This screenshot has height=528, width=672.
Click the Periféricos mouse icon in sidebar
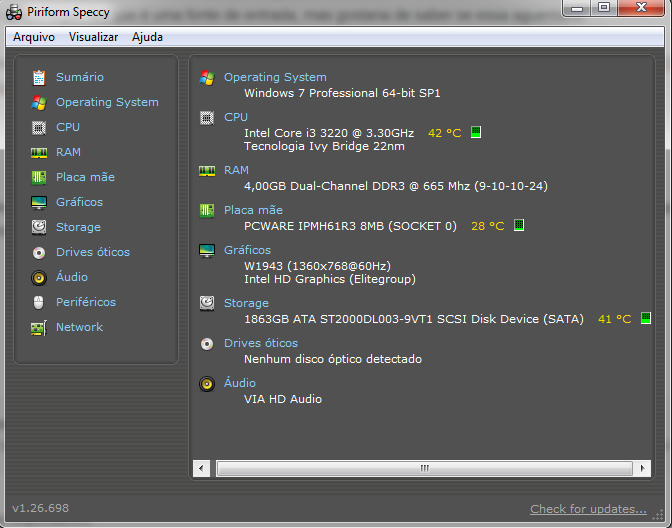39,302
